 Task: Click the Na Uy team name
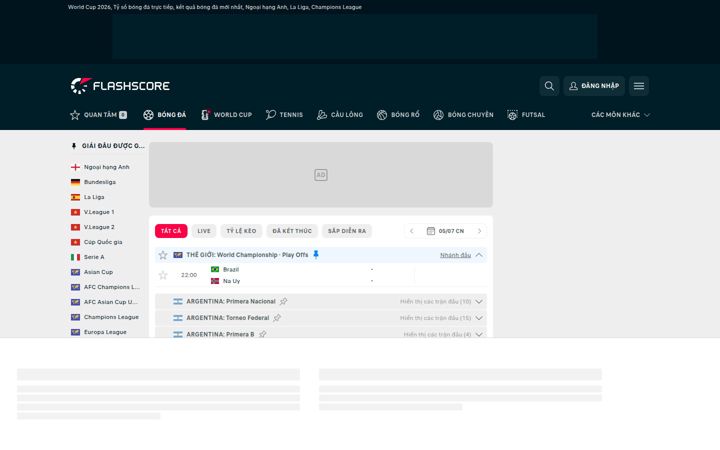231,281
